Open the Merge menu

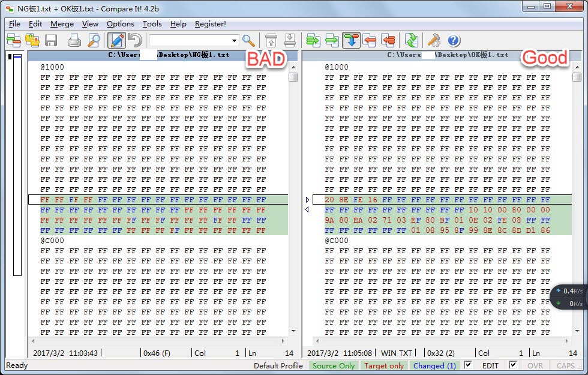[x=62, y=24]
